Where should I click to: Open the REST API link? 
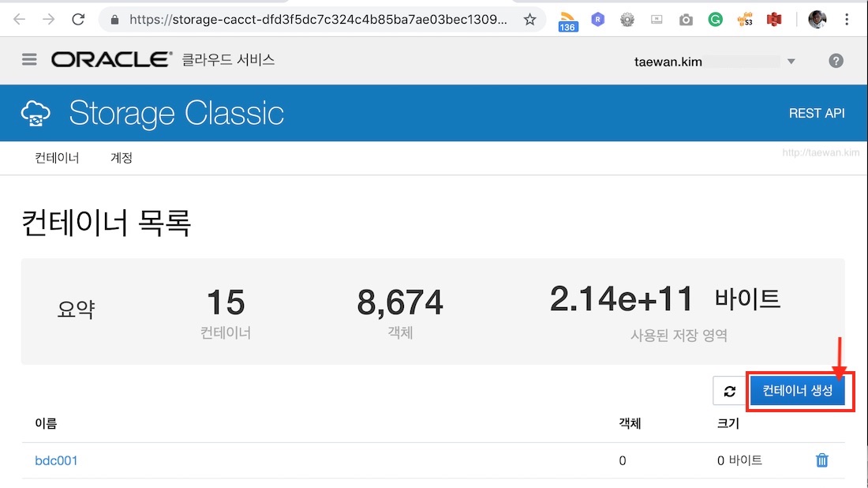817,113
